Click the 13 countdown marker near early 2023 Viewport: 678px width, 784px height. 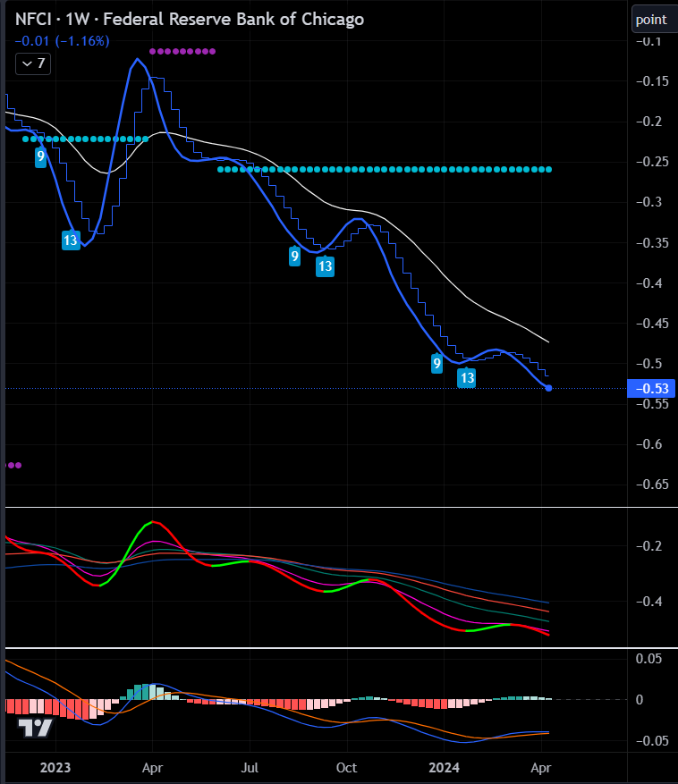[x=71, y=240]
